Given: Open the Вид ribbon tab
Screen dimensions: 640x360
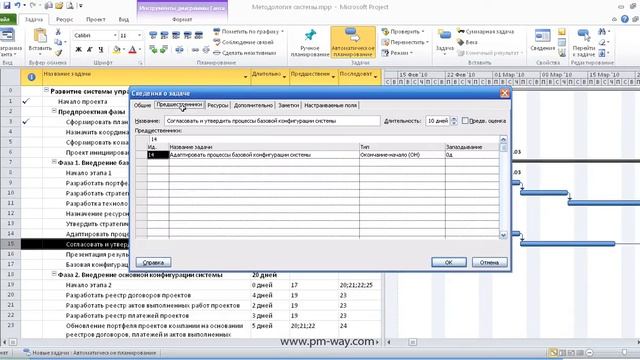Looking at the screenshot, I should 124,19.
